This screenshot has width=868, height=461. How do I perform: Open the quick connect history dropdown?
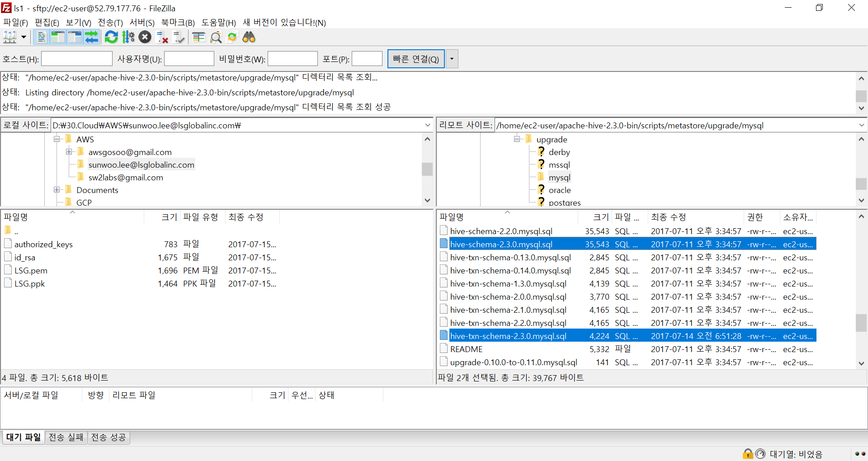click(452, 59)
